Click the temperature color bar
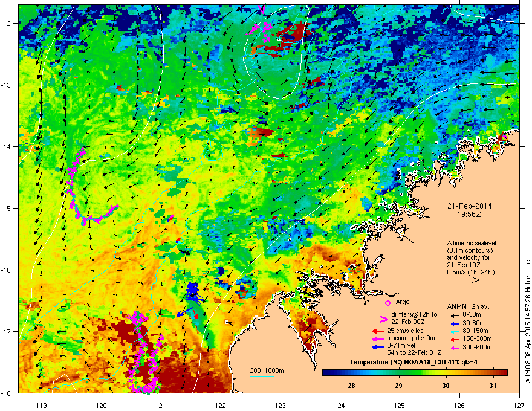Viewport: 532px width, 411px height. [415, 372]
